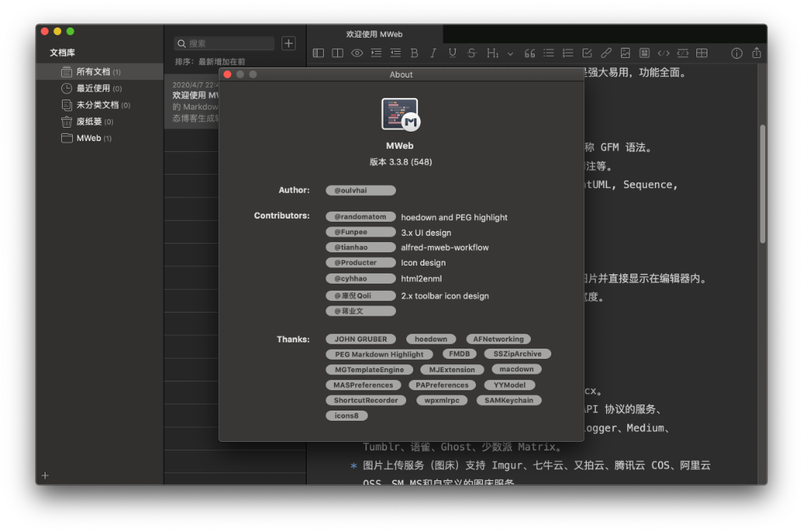Switch to the 欢迎使用 MWeb document tab
The image size is (803, 532).
374,34
